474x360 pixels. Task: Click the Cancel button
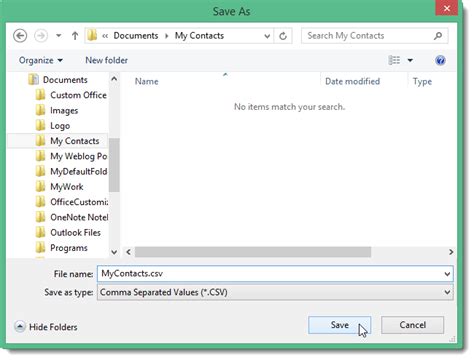[x=412, y=325]
